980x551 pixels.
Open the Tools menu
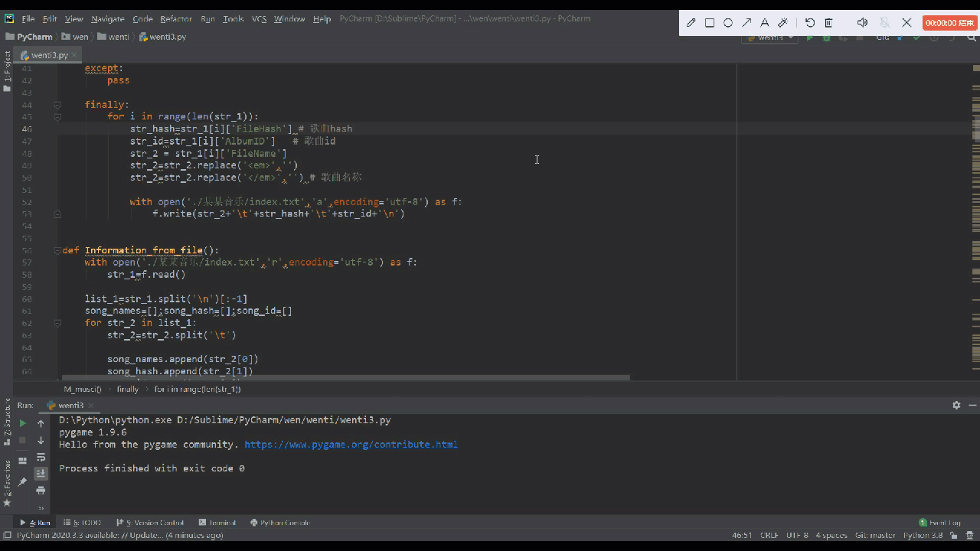pos(234,18)
